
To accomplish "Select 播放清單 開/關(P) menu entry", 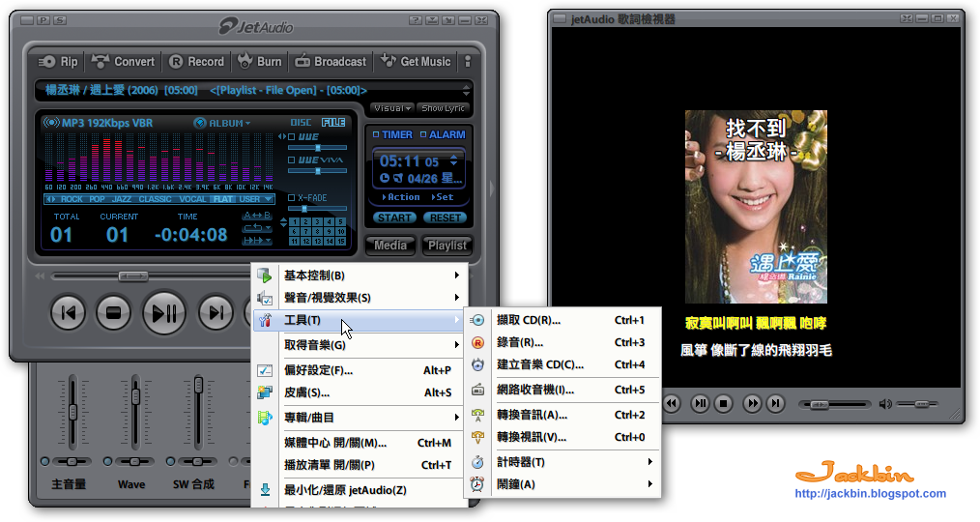I will [x=361, y=465].
